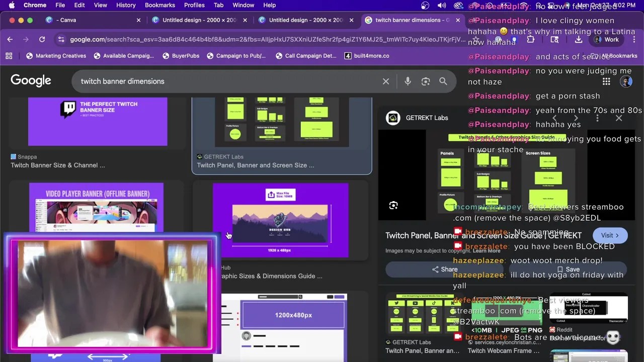Close the twitch banner dimensions tab
This screenshot has width=644, height=362.
(457, 20)
